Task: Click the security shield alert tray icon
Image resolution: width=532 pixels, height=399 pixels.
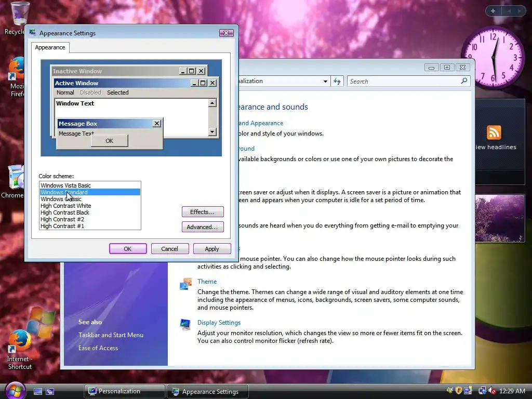Action: coord(459,391)
